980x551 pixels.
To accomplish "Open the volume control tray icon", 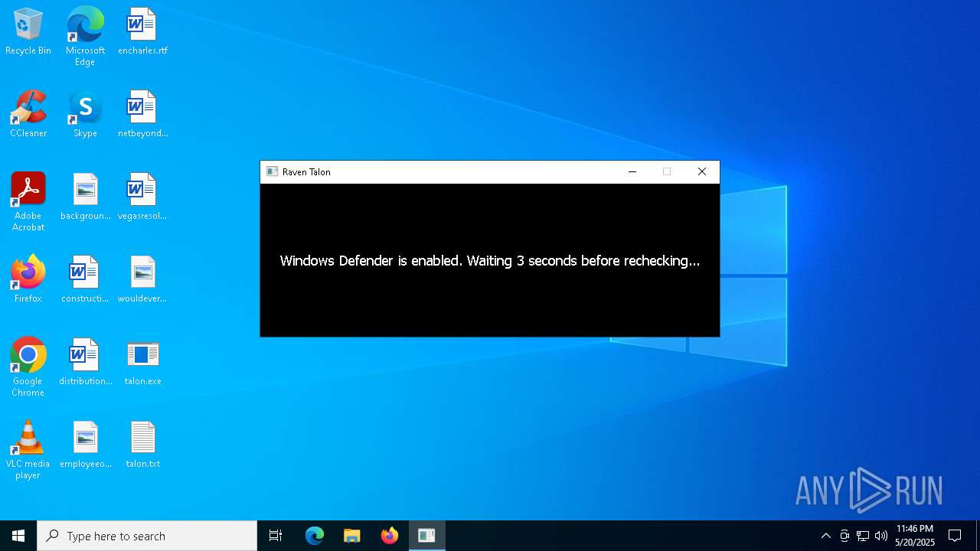I will [881, 536].
